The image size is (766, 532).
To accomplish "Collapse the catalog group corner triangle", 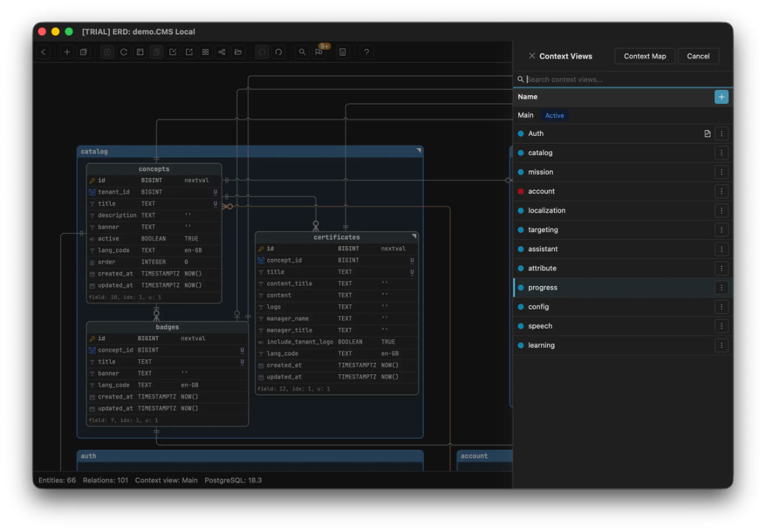I will pyautogui.click(x=419, y=151).
